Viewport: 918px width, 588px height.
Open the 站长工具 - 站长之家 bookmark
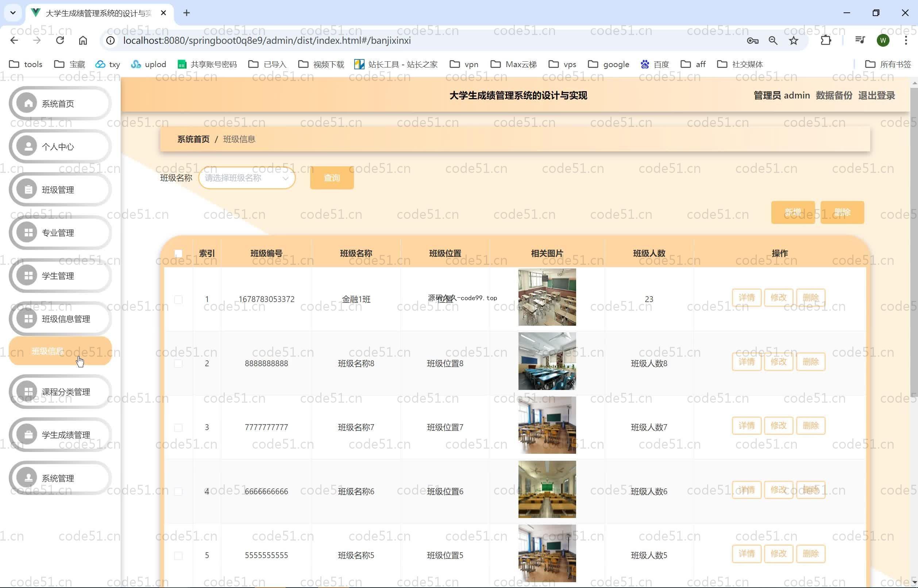pos(396,64)
